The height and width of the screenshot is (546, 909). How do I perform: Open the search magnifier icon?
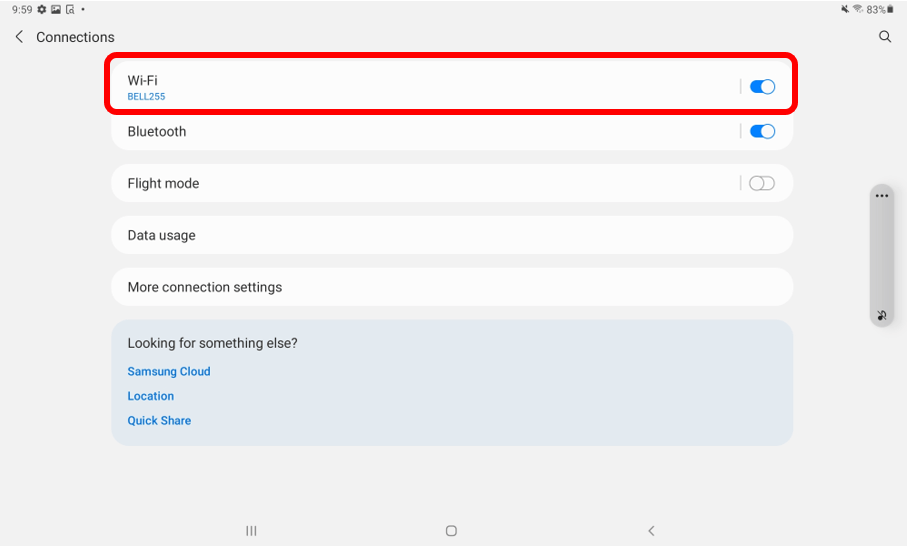coord(885,37)
